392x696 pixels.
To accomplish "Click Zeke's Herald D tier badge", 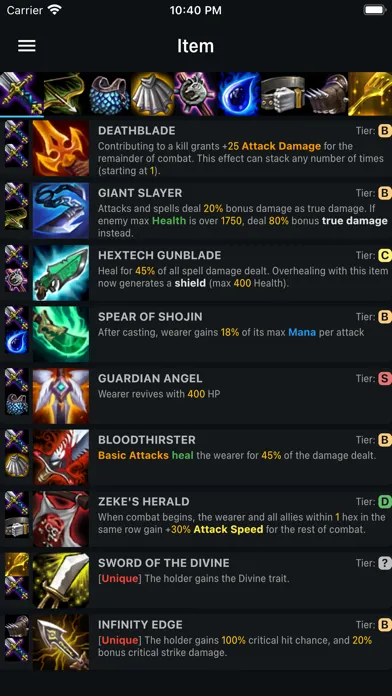I will point(385,502).
